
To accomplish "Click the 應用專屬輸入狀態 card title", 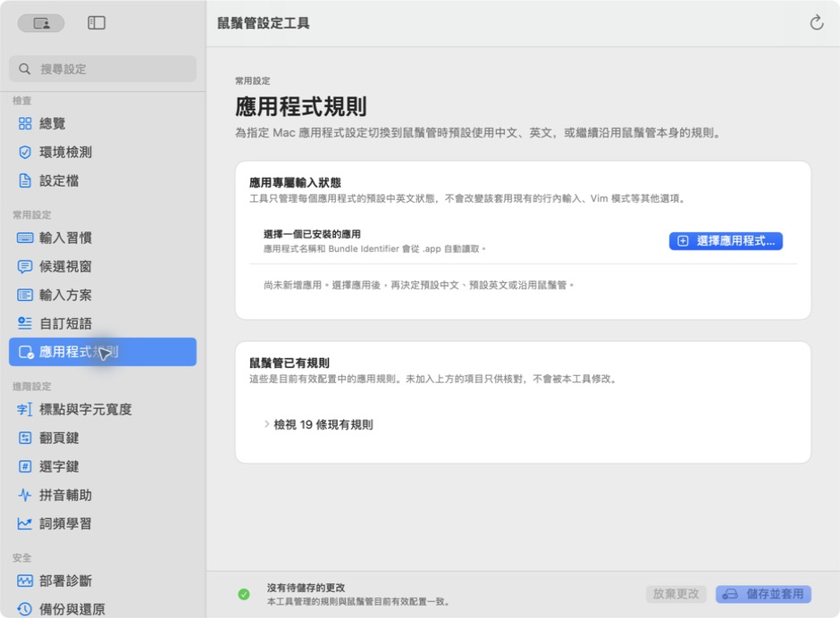I will [x=295, y=182].
